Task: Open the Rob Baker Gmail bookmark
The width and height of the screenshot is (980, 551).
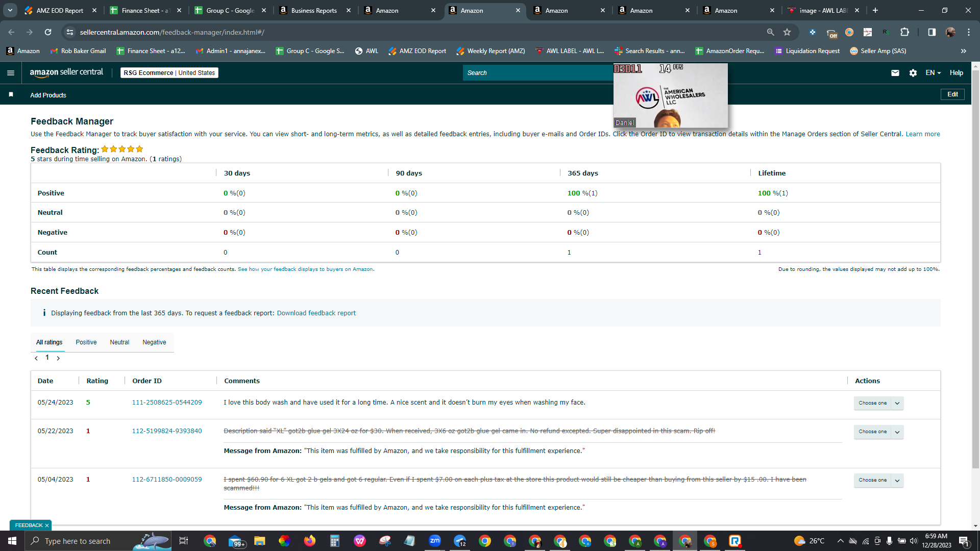Action: click(x=78, y=51)
